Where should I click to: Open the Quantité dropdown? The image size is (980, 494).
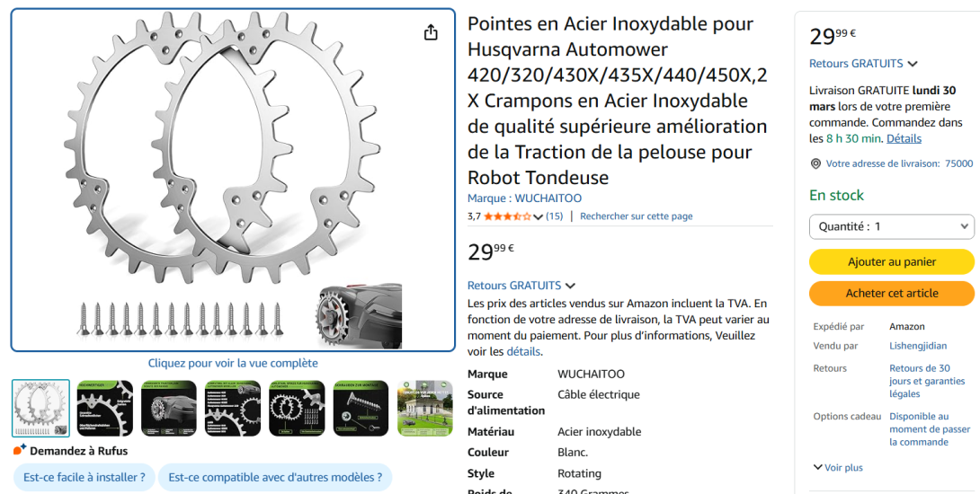pos(891,226)
